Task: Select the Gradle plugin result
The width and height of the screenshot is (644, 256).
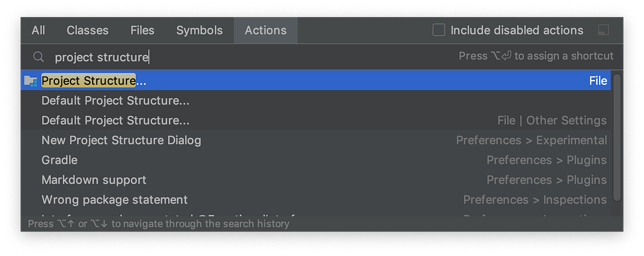Action: (x=60, y=160)
